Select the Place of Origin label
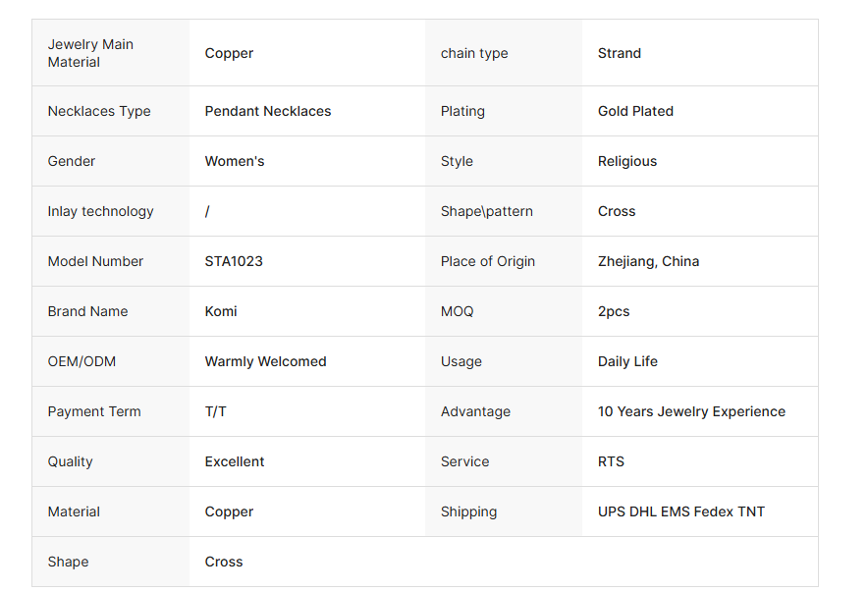The height and width of the screenshot is (592, 868). 488,261
